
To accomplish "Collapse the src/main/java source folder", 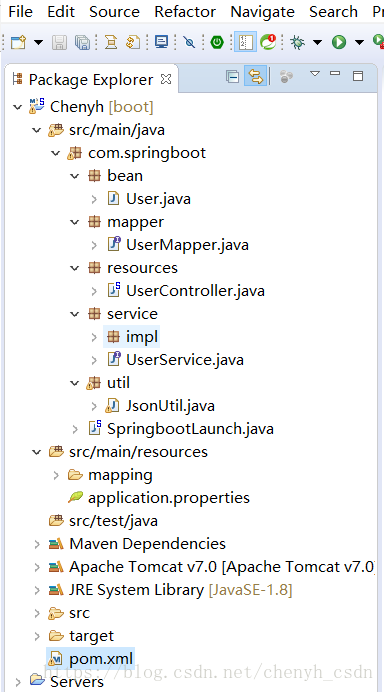I will [37, 130].
